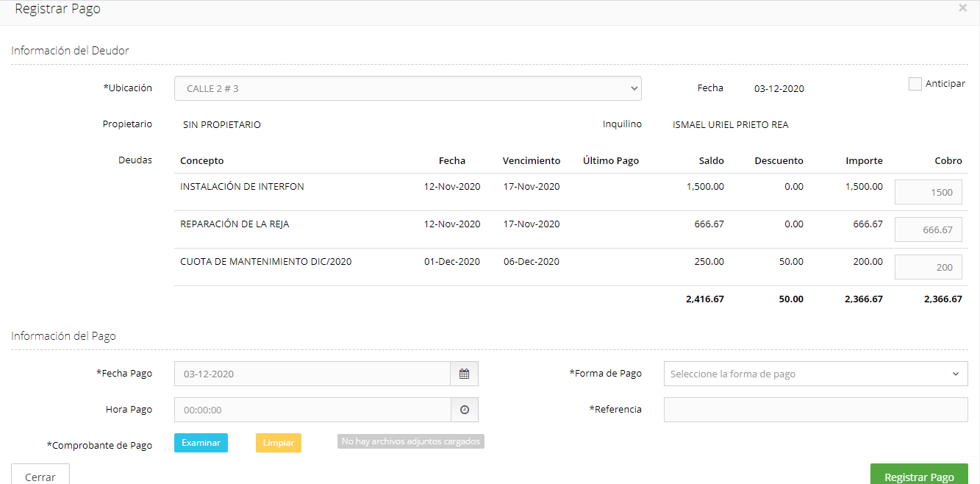Close the Registrar Pago dialog with X
Image resolution: width=980 pixels, height=484 pixels.
962,8
